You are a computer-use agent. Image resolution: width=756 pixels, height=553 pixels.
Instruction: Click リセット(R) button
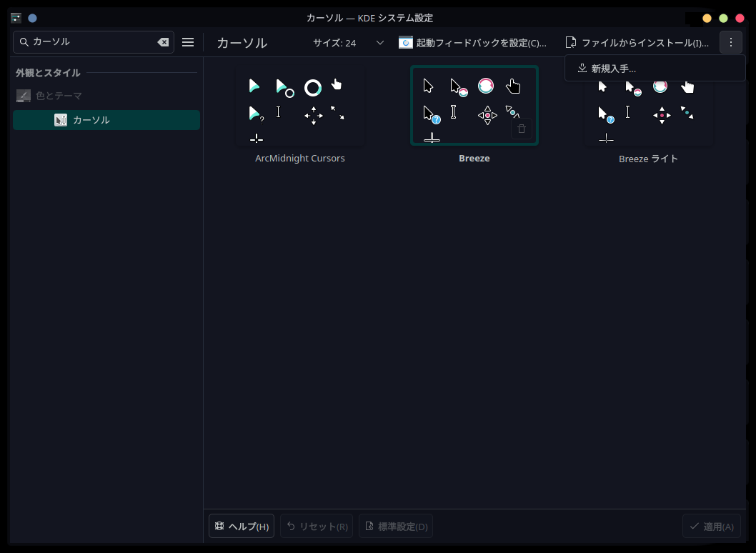click(317, 526)
